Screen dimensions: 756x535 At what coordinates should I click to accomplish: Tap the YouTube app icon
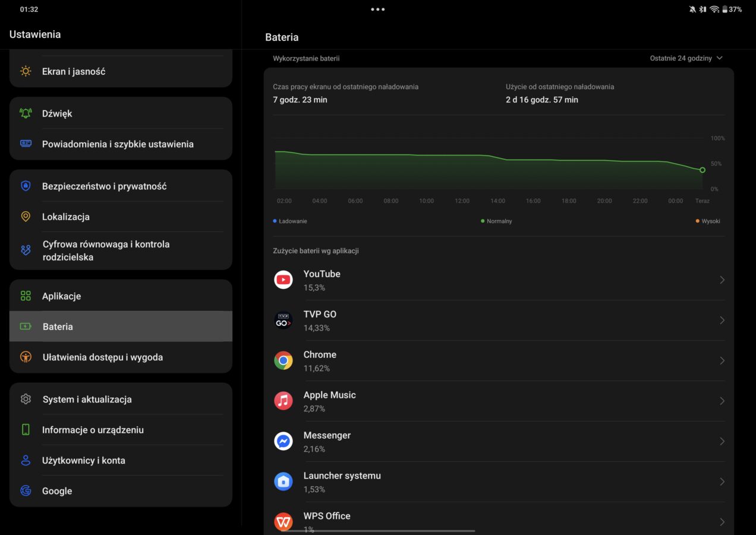(283, 279)
